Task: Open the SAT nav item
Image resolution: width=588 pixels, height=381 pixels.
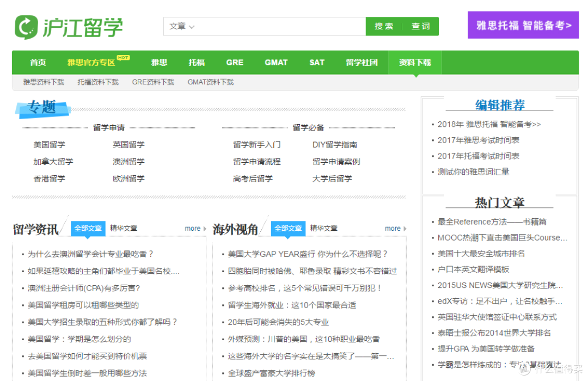Action: (x=317, y=63)
